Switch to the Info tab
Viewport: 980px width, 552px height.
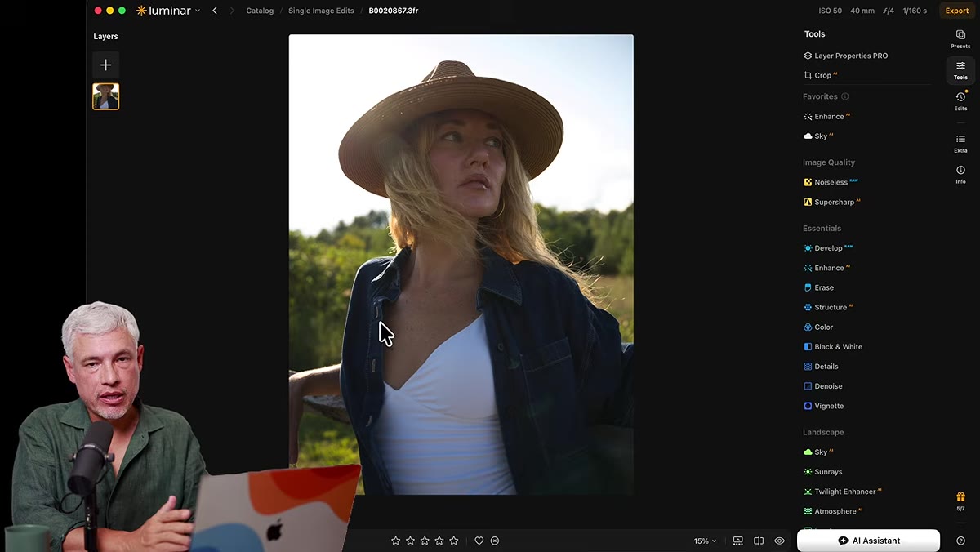pyautogui.click(x=960, y=174)
